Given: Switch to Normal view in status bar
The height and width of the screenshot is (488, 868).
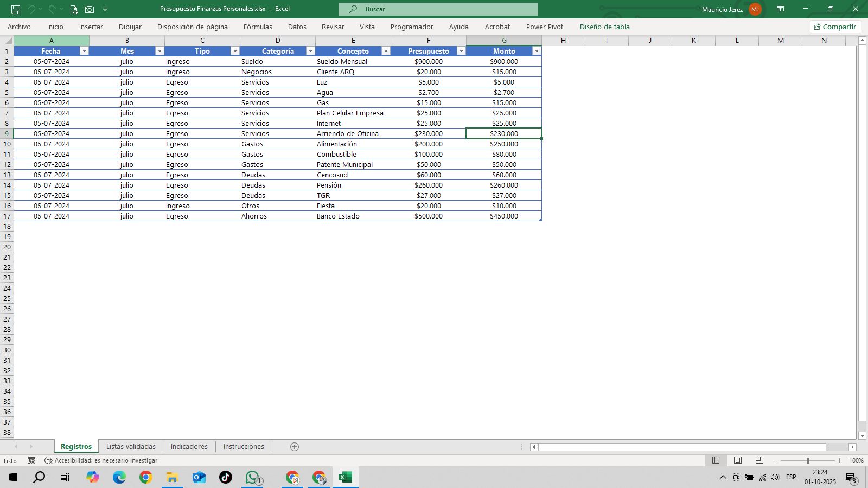Looking at the screenshot, I should [716, 460].
